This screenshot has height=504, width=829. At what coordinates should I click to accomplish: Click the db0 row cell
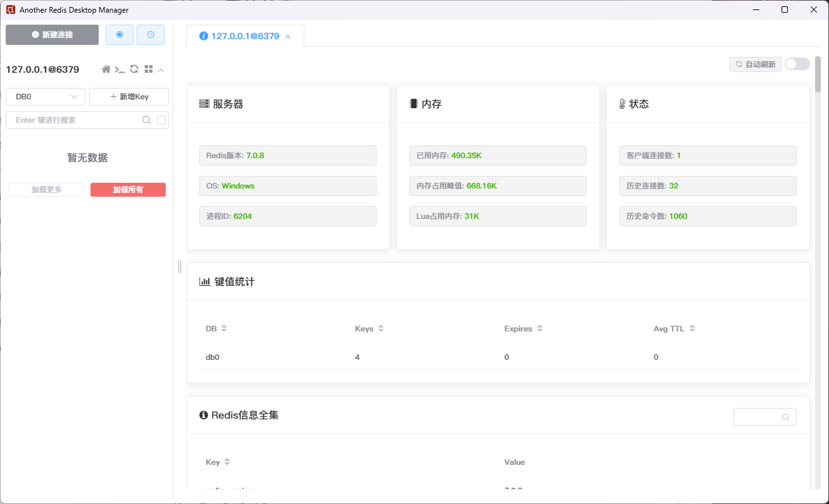click(213, 357)
